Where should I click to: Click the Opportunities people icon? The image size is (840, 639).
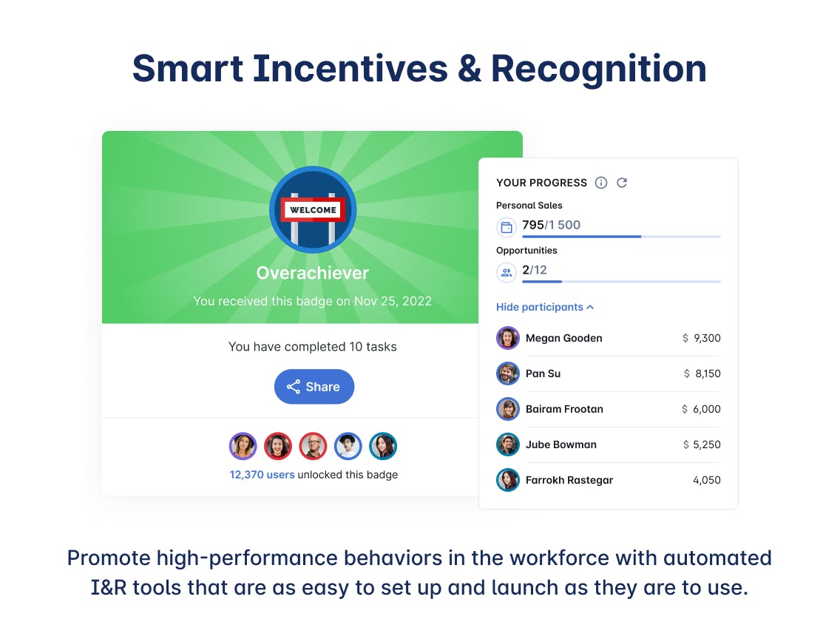point(507,273)
